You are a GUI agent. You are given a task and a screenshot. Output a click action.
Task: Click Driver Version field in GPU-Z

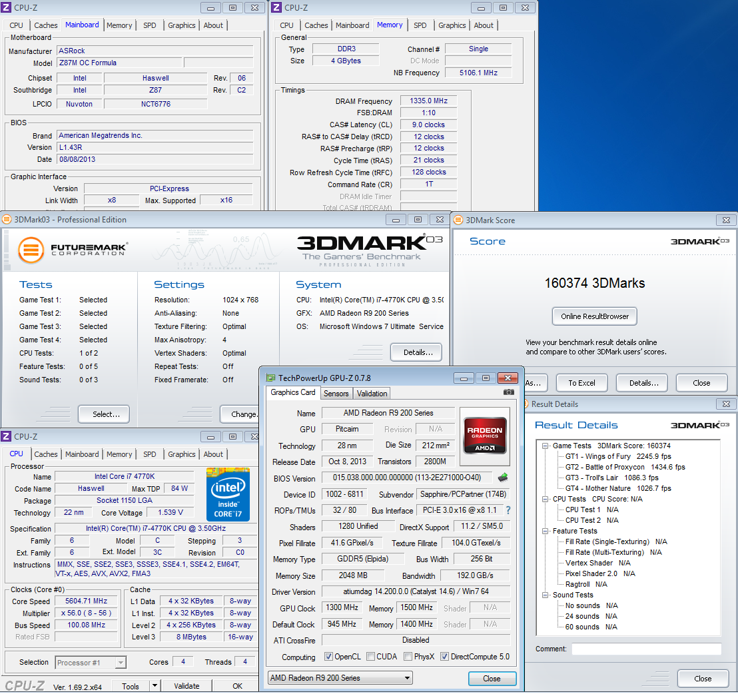[416, 591]
